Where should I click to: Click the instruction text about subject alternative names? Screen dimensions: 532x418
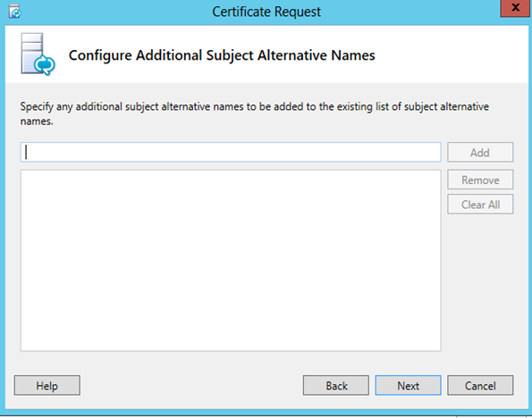tap(255, 113)
